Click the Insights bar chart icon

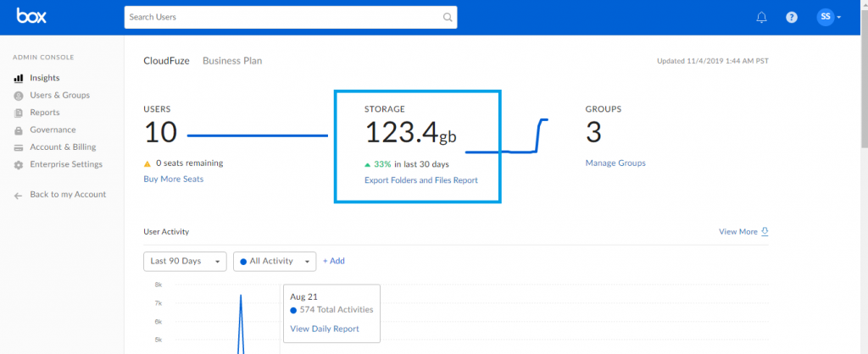coord(19,79)
